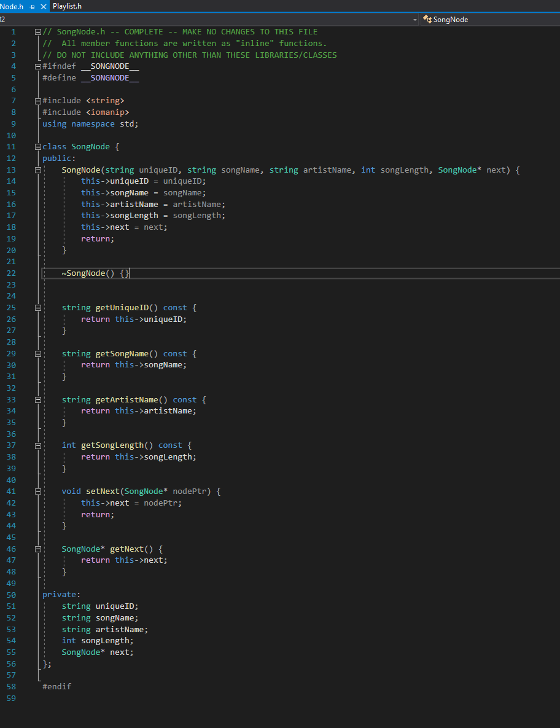Click the minus glyph next to the constructor
Viewport: 560px width, 728px height.
coord(37,170)
